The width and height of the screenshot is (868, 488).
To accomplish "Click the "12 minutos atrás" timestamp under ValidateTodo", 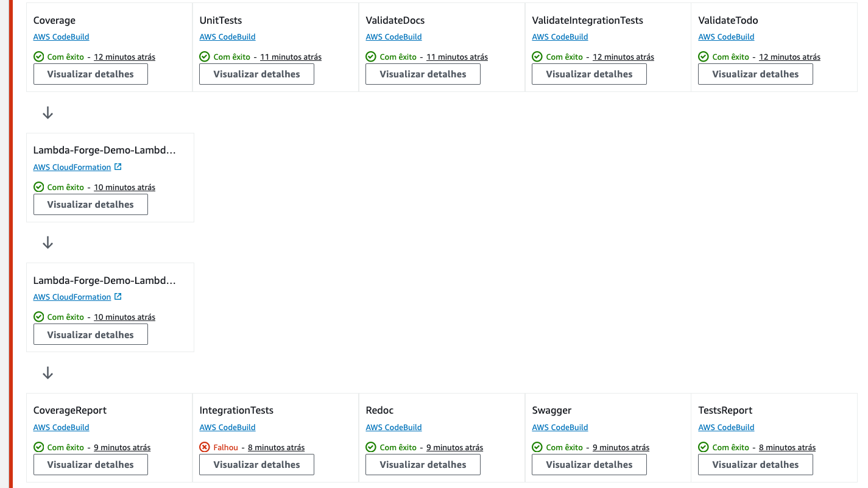I will click(x=789, y=57).
